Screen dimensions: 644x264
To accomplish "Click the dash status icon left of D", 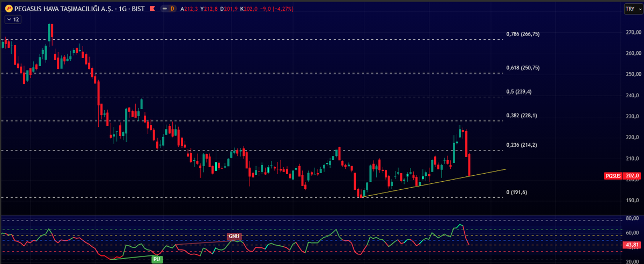I will coord(164,9).
